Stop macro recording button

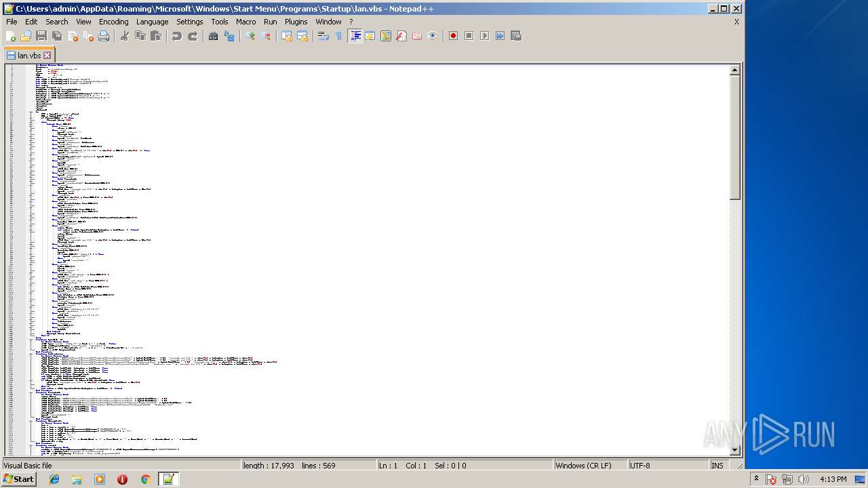[x=469, y=36]
